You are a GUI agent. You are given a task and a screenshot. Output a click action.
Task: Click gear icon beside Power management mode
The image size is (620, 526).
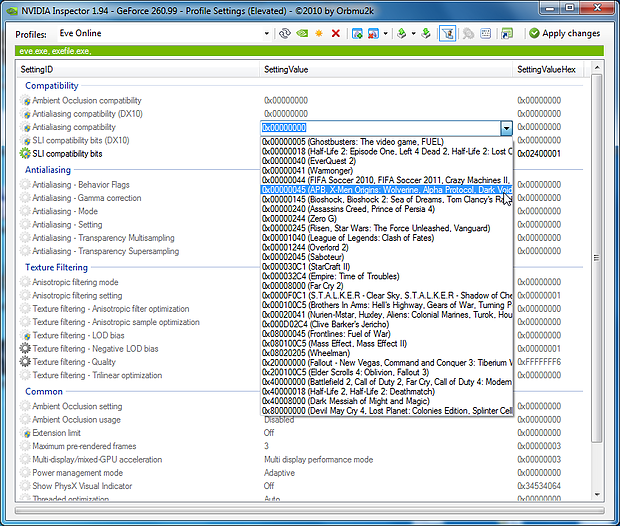pyautogui.click(x=25, y=473)
